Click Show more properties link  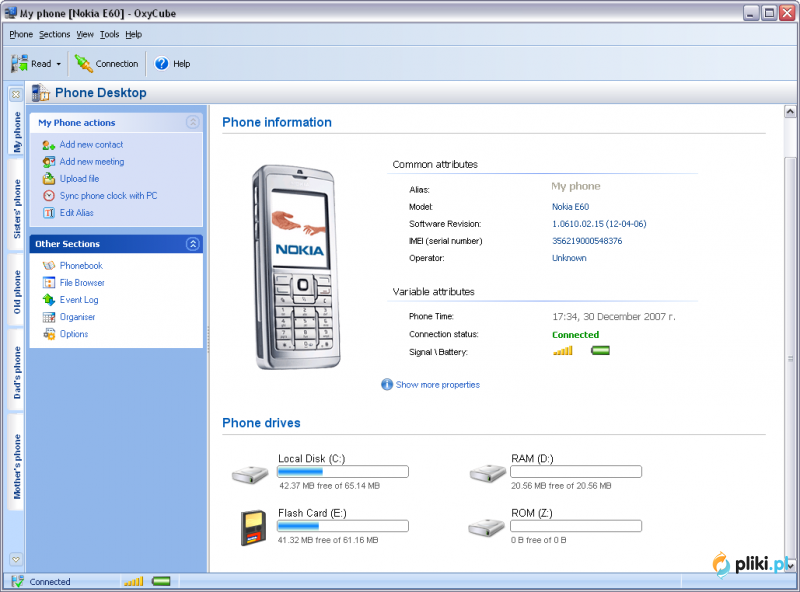[438, 385]
